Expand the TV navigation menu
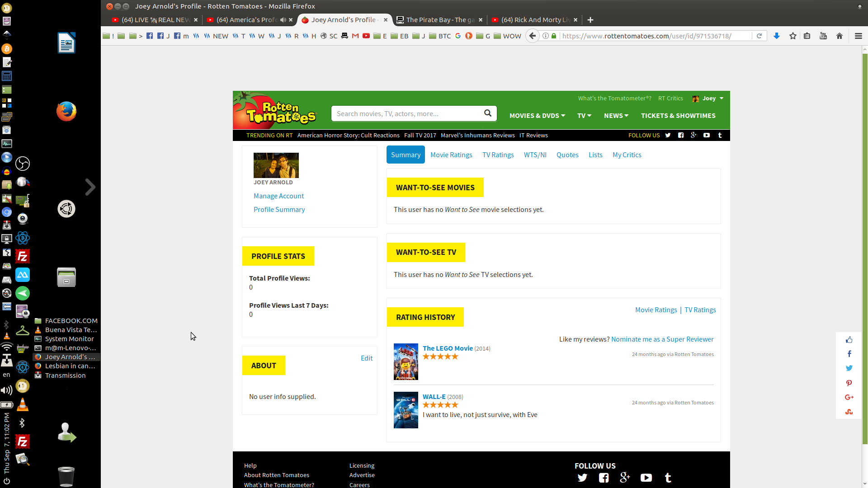Screen dimensions: 868x488 (x=584, y=116)
